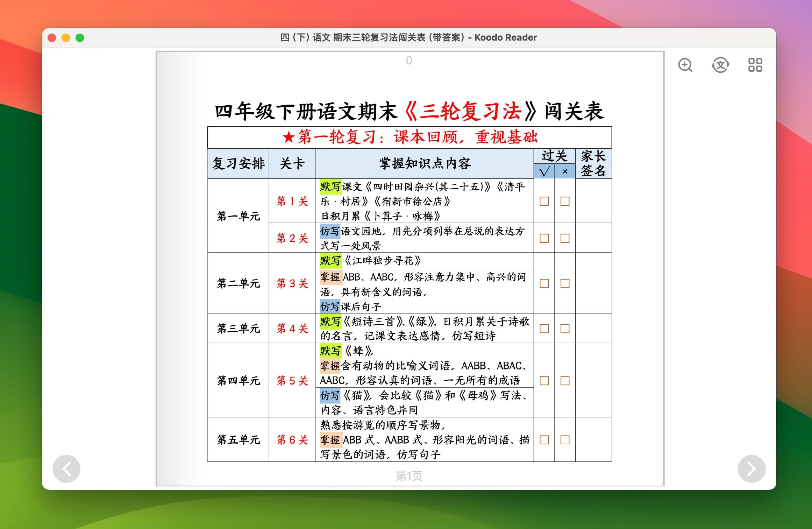812x529 pixels.
Task: Click the red banner 第一轮复习：课本回顾，重视基础
Action: [x=410, y=137]
